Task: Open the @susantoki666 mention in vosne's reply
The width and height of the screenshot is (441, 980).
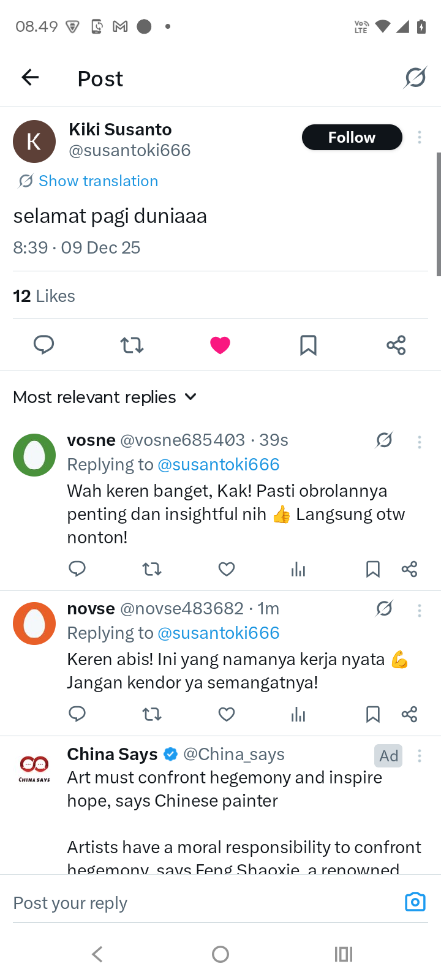Action: pyautogui.click(x=219, y=464)
